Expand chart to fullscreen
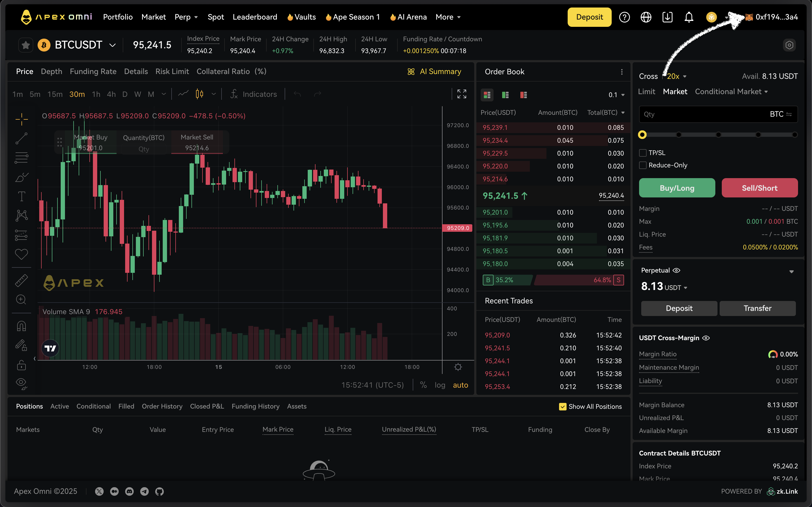The height and width of the screenshot is (507, 812). click(x=462, y=94)
